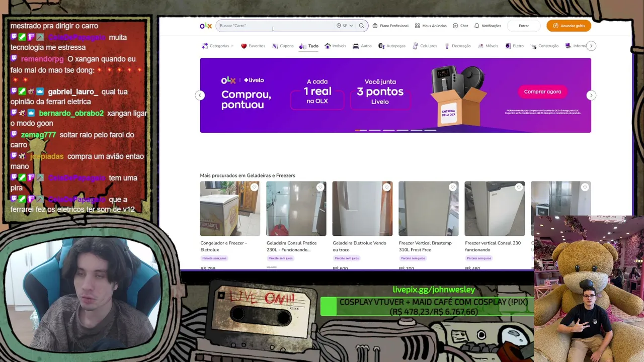
Task: Favorite the Congelador e Freezer Eletrolux listing
Action: (254, 187)
